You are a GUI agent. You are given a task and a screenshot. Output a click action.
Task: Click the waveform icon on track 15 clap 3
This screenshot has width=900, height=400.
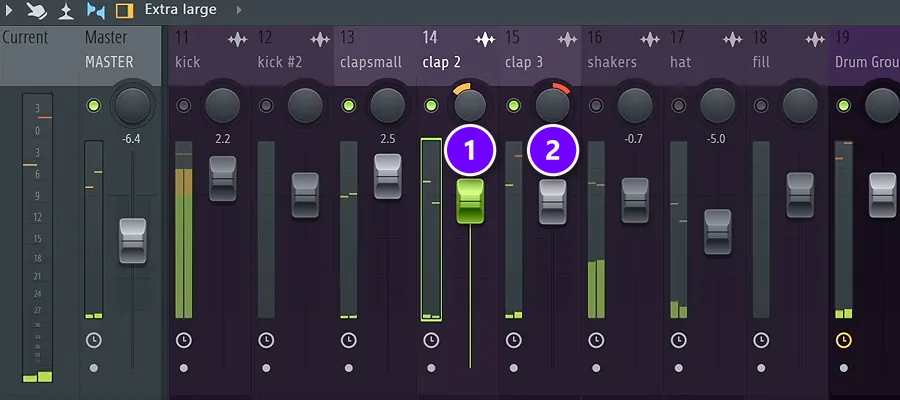pyautogui.click(x=568, y=40)
